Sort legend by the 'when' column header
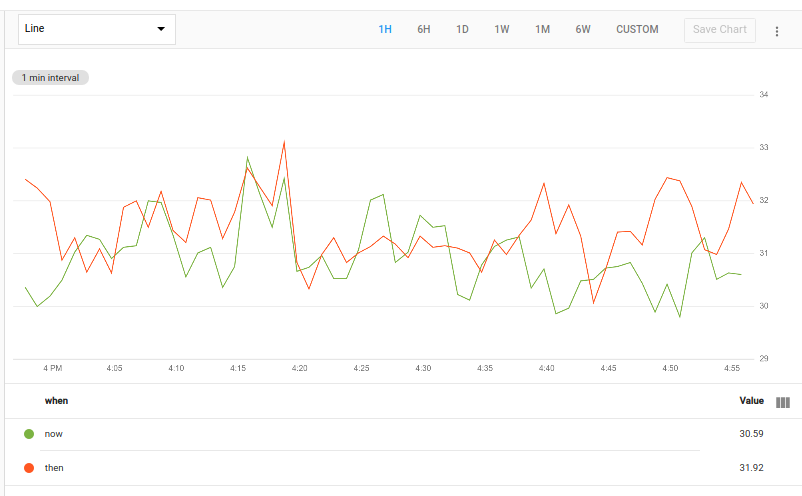This screenshot has height=496, width=802. point(56,401)
